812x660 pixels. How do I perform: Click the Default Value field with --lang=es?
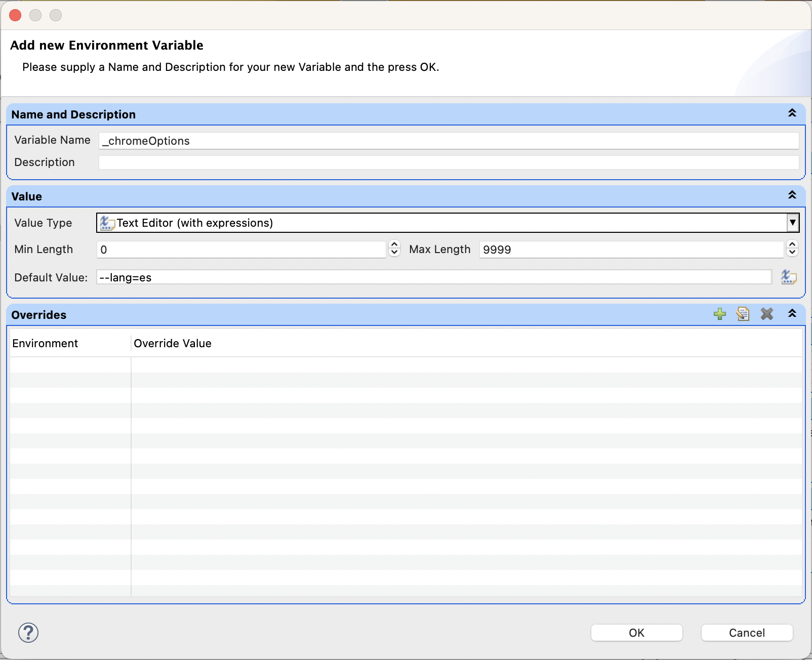point(434,277)
